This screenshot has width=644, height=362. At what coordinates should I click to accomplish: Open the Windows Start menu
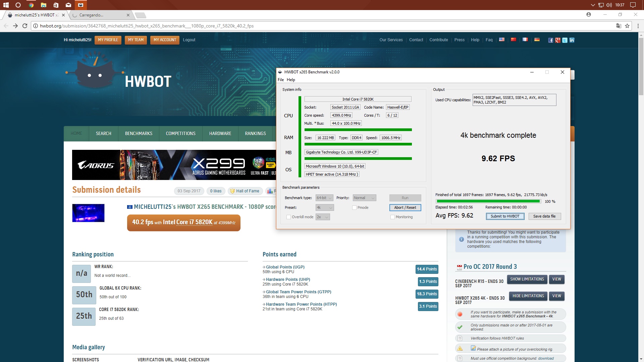[6, 5]
